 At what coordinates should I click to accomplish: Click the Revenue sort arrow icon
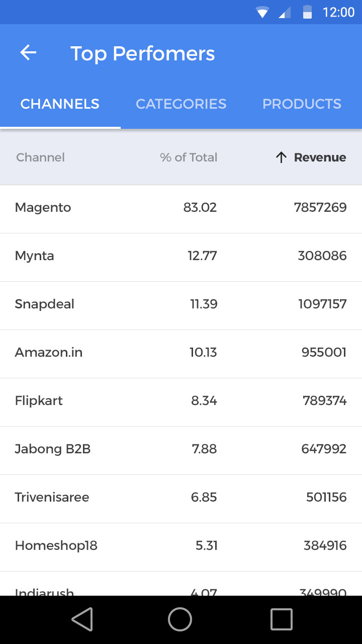pyautogui.click(x=281, y=157)
